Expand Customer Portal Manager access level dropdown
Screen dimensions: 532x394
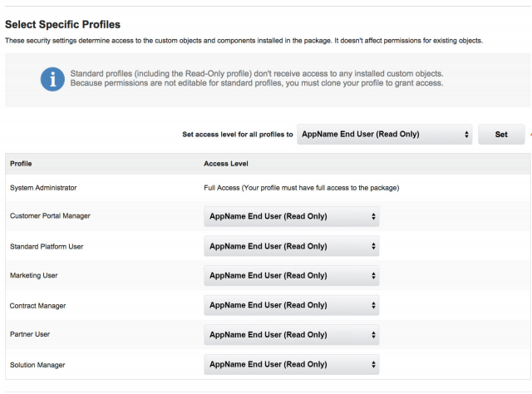(291, 217)
